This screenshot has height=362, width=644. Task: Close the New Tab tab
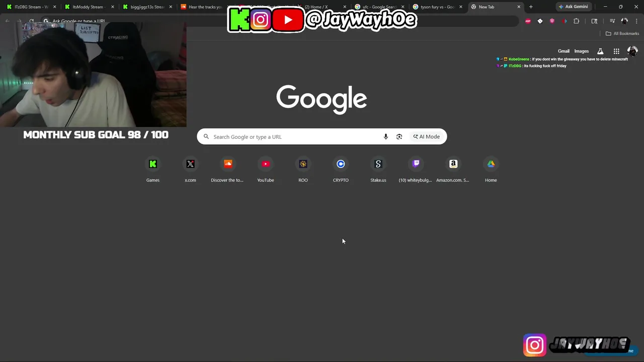(x=519, y=7)
